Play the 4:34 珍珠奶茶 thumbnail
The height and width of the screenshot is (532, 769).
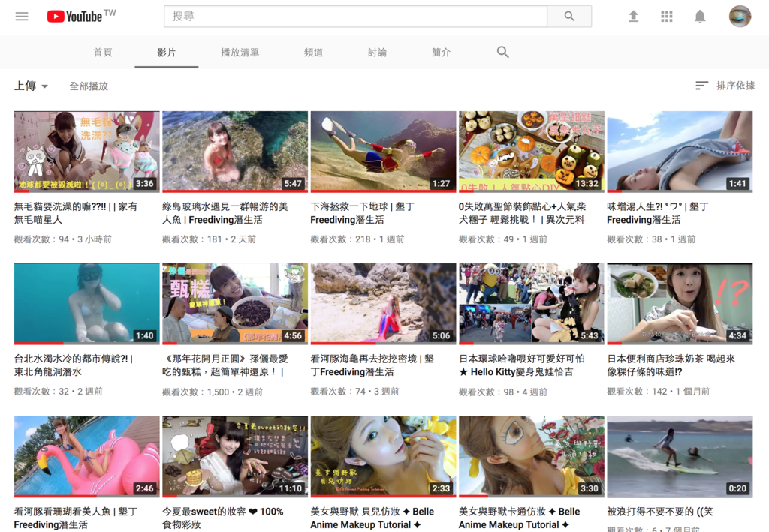pyautogui.click(x=680, y=304)
